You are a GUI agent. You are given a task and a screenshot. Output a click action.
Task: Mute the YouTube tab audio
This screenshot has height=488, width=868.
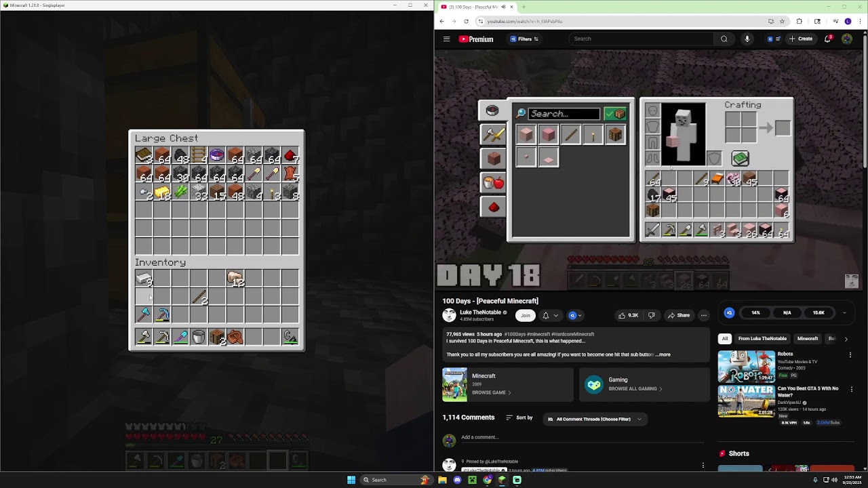[x=502, y=7]
